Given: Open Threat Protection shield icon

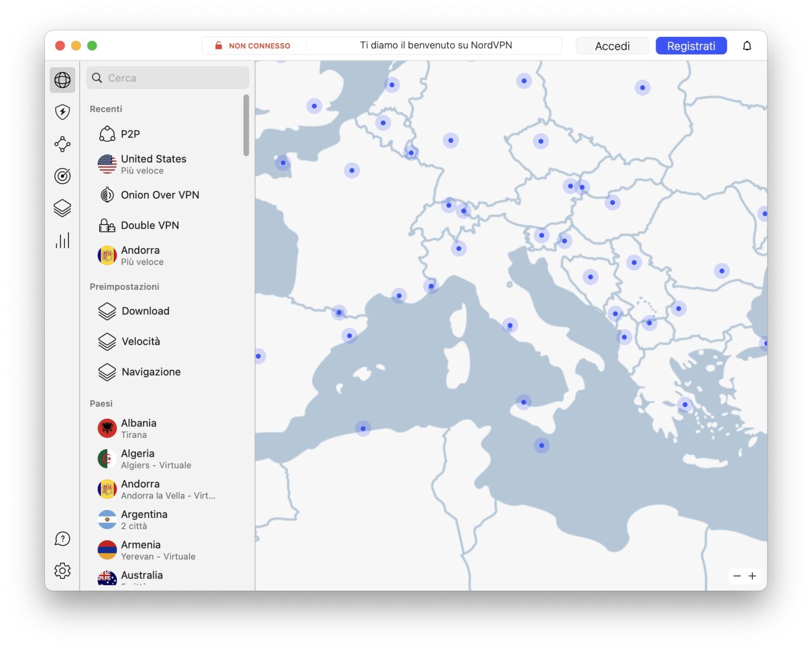Looking at the screenshot, I should [62, 112].
